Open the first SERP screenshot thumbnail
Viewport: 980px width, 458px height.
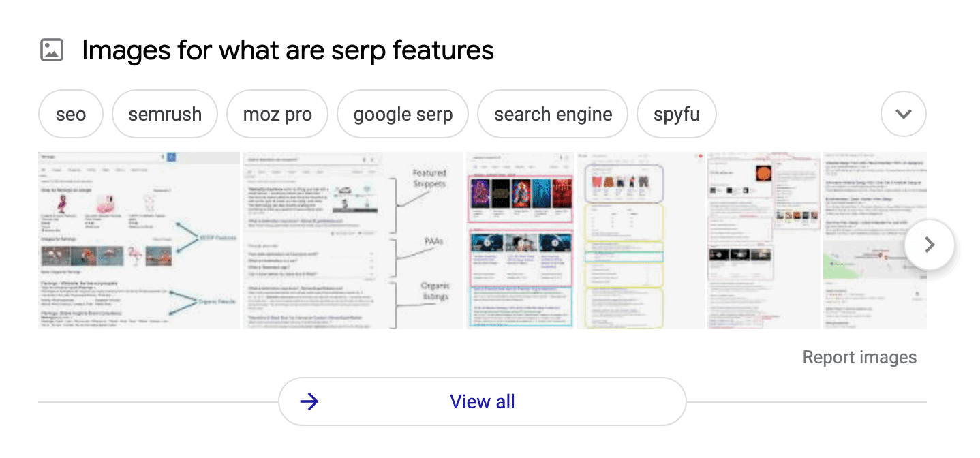coord(138,240)
